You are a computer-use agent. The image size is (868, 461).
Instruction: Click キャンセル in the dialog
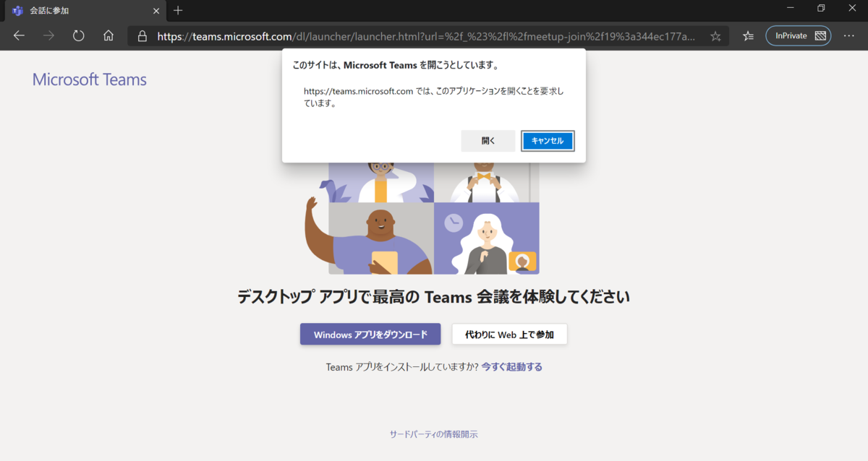[x=548, y=141]
